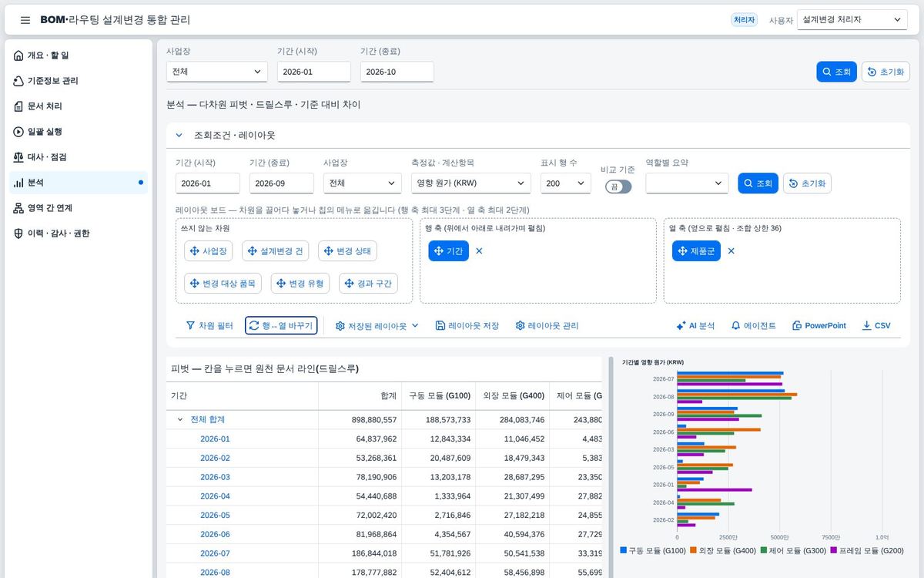Screen dimensions: 924x578
Task: Export to PowerPoint
Action: pyautogui.click(x=819, y=326)
